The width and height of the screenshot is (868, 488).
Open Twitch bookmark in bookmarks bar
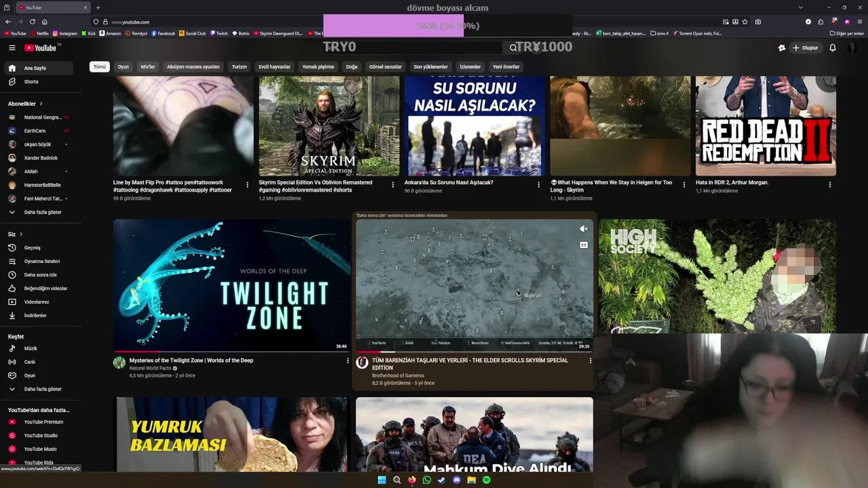(218, 33)
